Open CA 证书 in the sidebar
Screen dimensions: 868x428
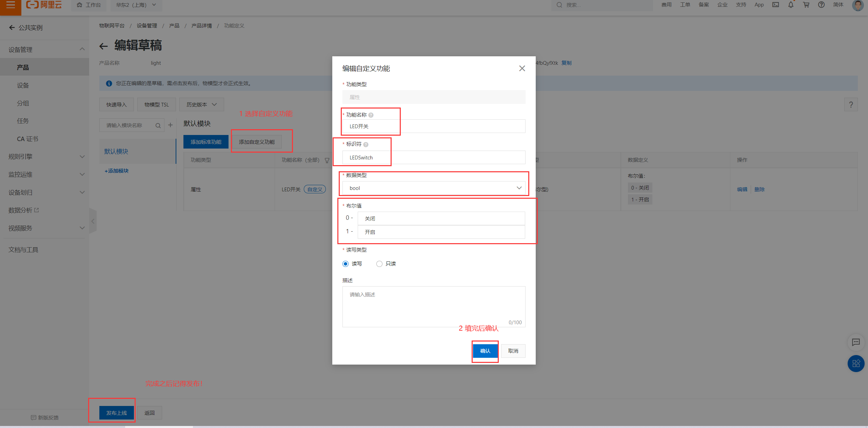coord(27,139)
